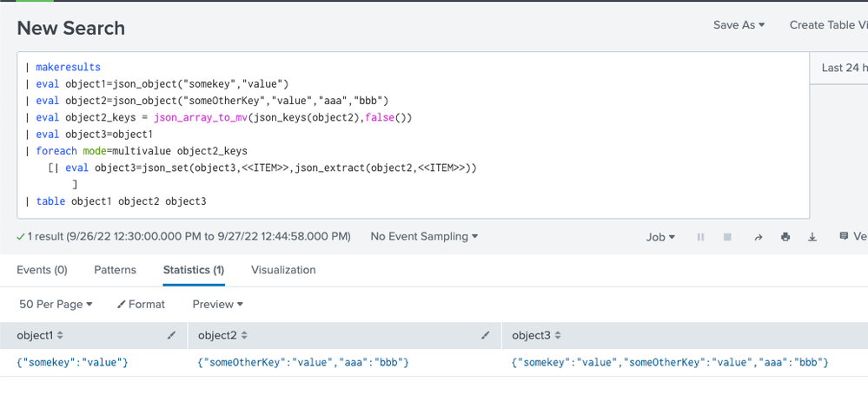Click the share job arrow icon
Image resolution: width=868 pixels, height=408 pixels.
[758, 237]
